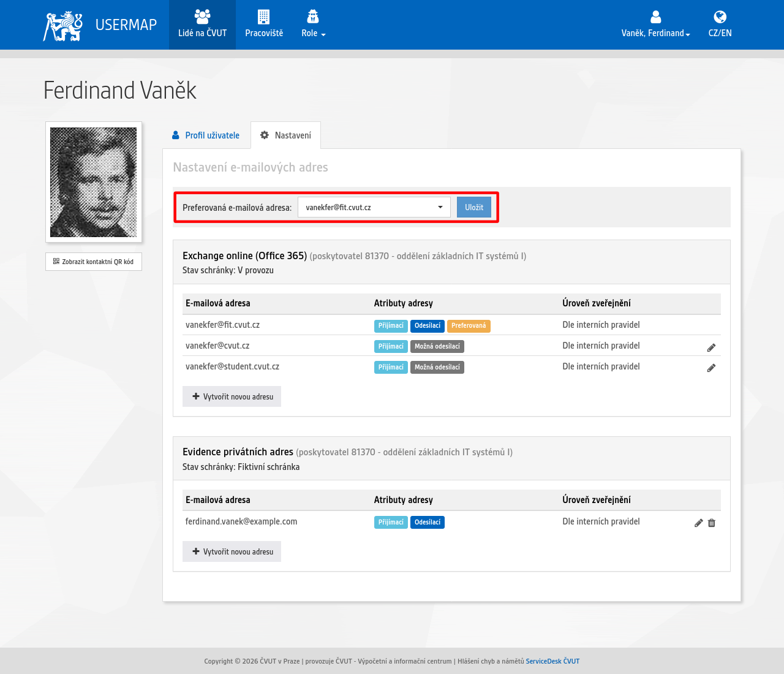Open Lidé na ČVUT people section
Viewport: 784px width, 674px height.
202,25
